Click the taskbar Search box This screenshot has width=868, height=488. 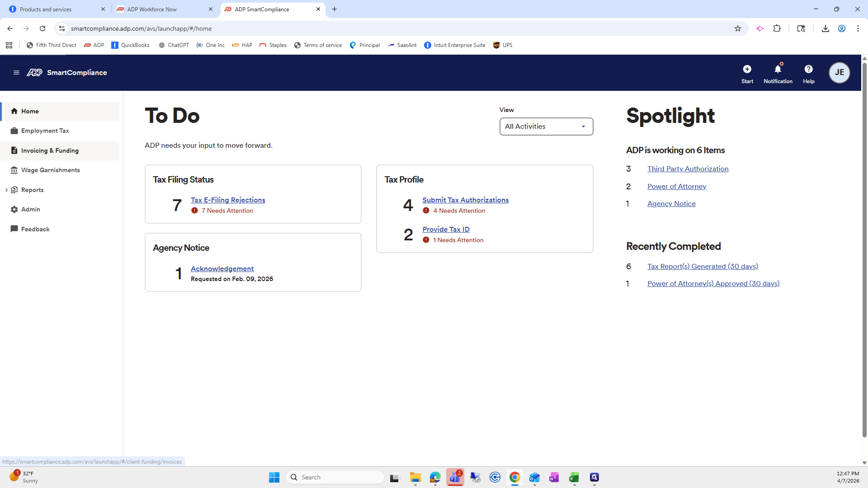click(335, 477)
